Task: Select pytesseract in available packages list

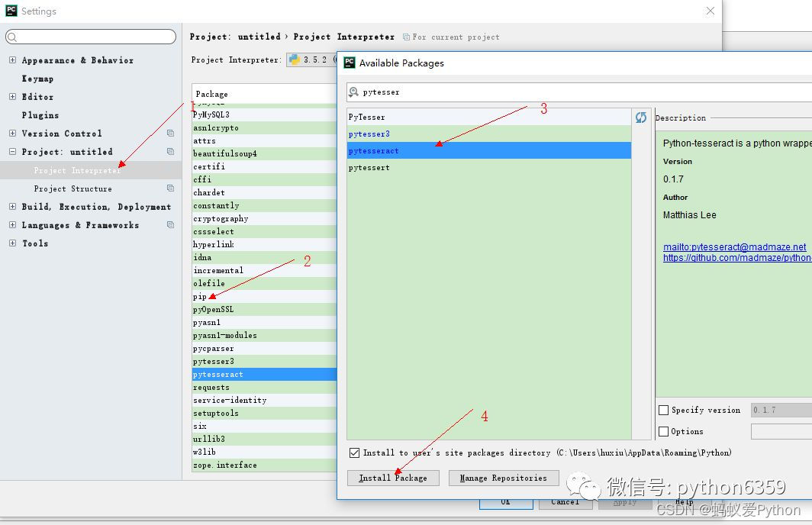Action: click(489, 150)
